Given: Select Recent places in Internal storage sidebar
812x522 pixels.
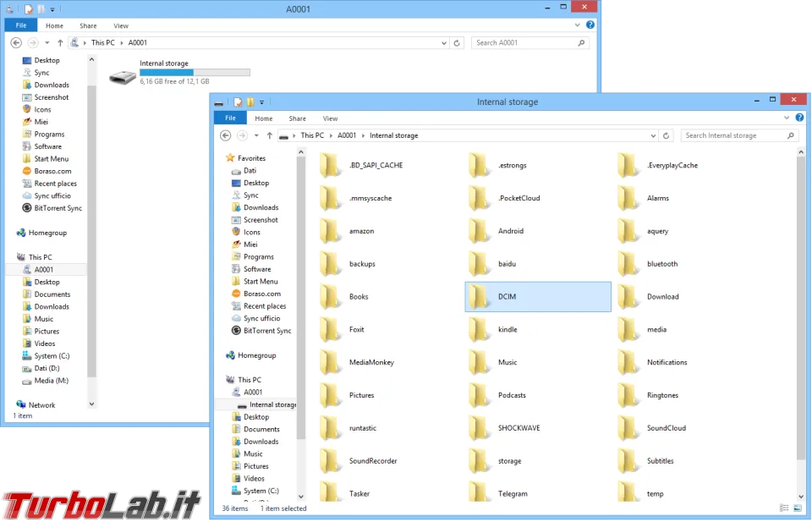Looking at the screenshot, I should (259, 306).
